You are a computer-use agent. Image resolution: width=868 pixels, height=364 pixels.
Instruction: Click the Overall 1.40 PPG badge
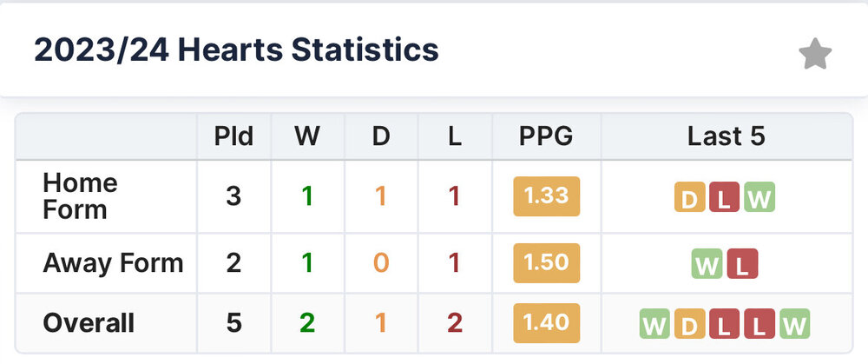546,322
